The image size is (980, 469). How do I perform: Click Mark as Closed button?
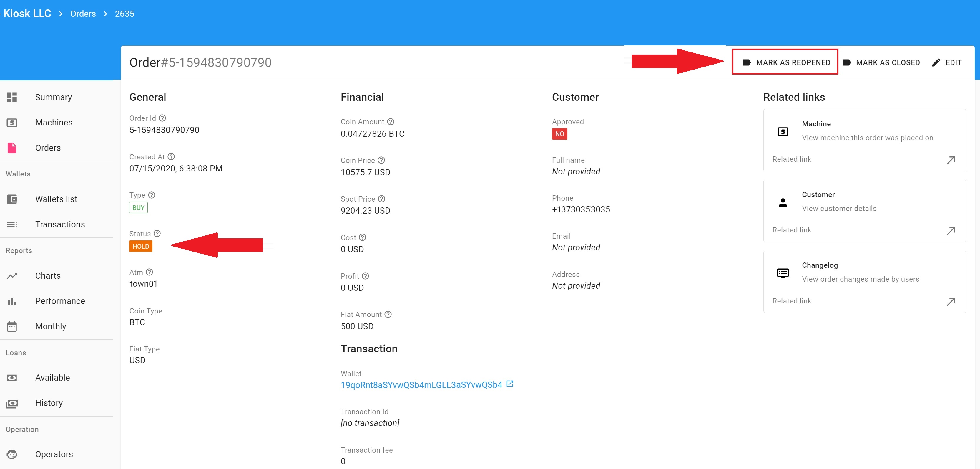881,62
